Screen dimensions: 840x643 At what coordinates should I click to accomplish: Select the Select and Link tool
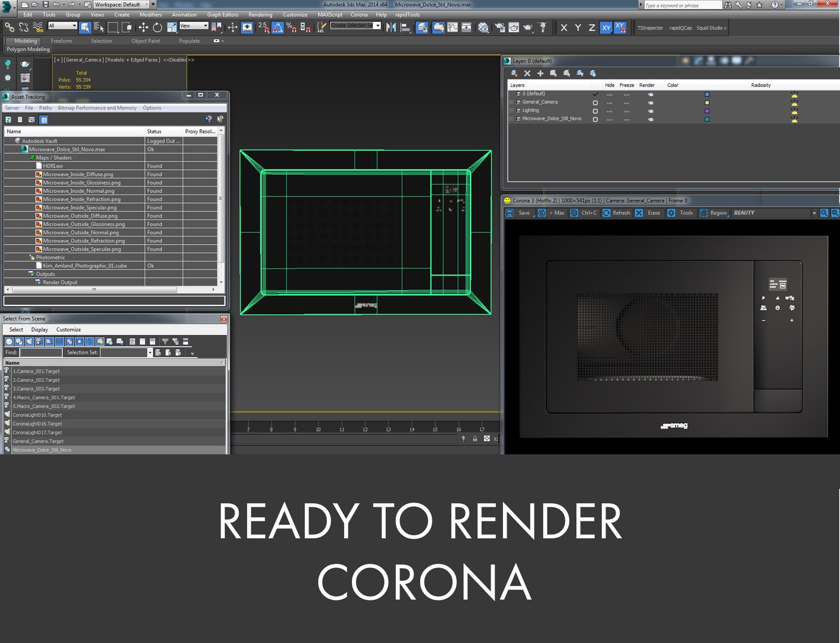click(10, 27)
